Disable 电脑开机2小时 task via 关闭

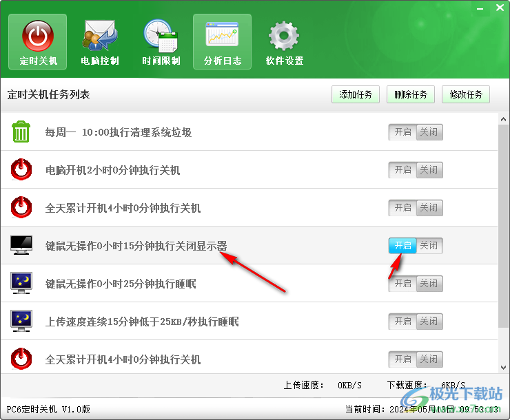[429, 170]
